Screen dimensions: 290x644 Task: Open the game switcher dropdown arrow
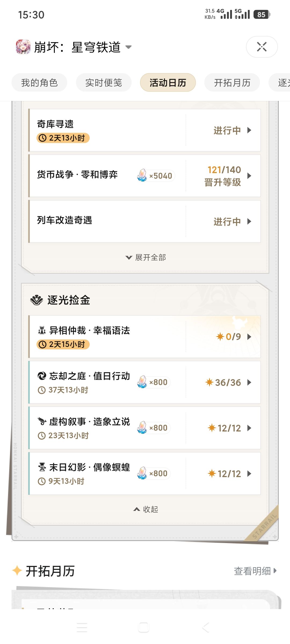pos(129,47)
